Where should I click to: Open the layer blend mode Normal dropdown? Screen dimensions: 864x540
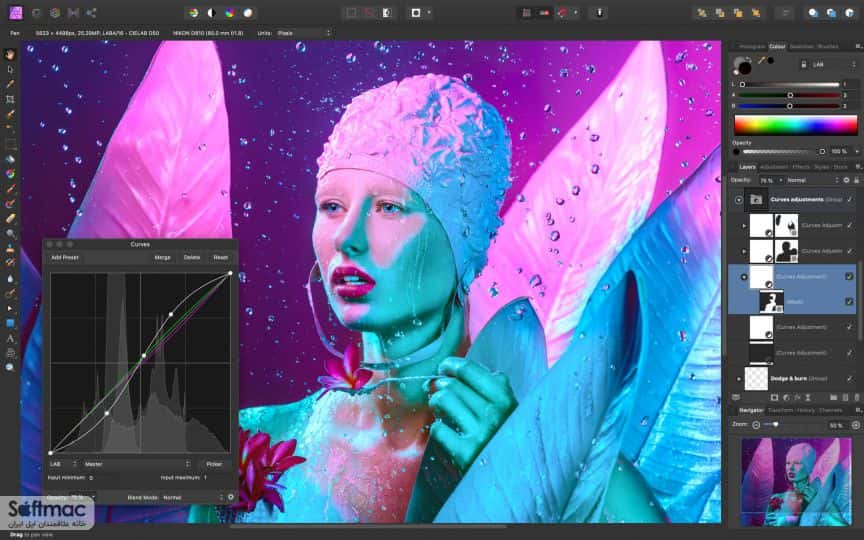coord(813,180)
